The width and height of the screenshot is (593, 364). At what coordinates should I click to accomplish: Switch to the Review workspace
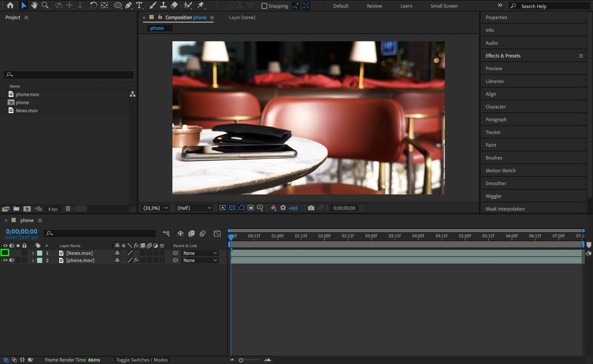[x=374, y=6]
